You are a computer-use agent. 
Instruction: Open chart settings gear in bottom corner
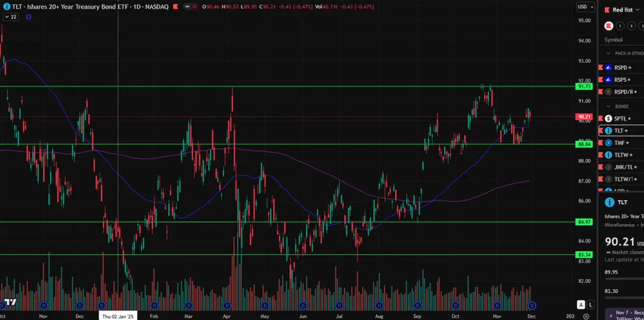586,317
